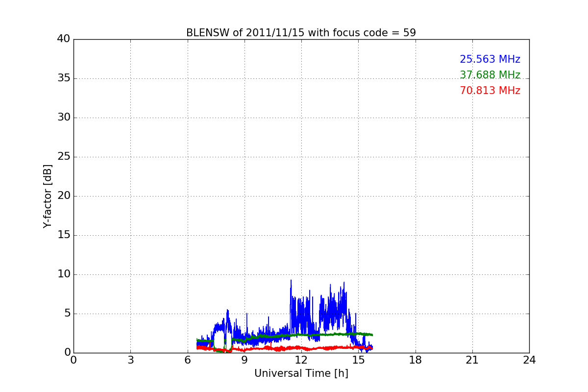588x392 pixels.
Task: Click the 'Y-factor [dB]' axis label
Action: coord(48,196)
